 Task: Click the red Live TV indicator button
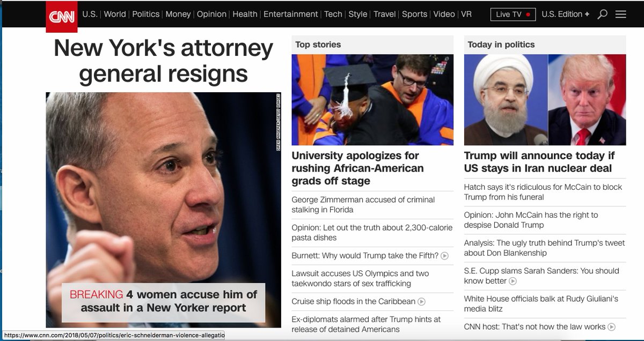coord(513,14)
